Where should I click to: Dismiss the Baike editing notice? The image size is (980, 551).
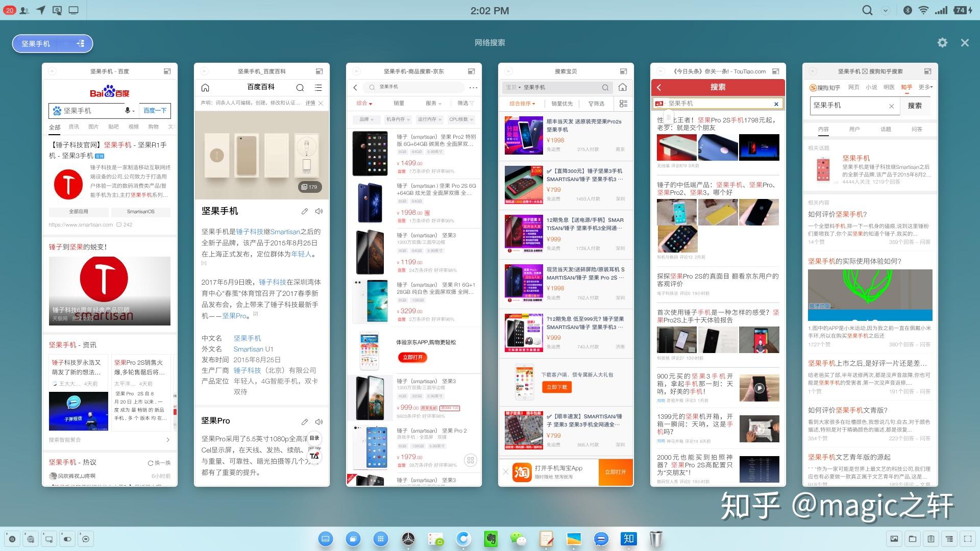321,103
